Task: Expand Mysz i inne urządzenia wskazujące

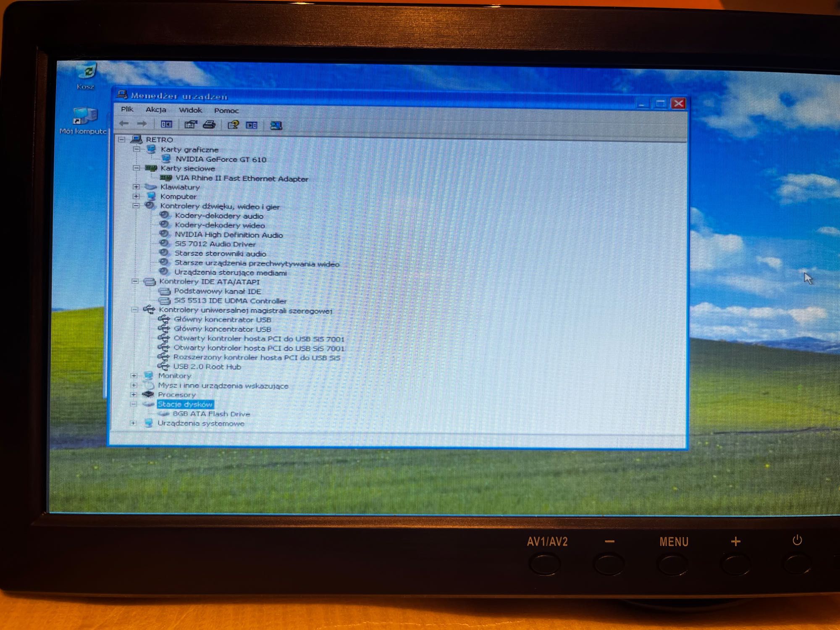Action: [134, 385]
